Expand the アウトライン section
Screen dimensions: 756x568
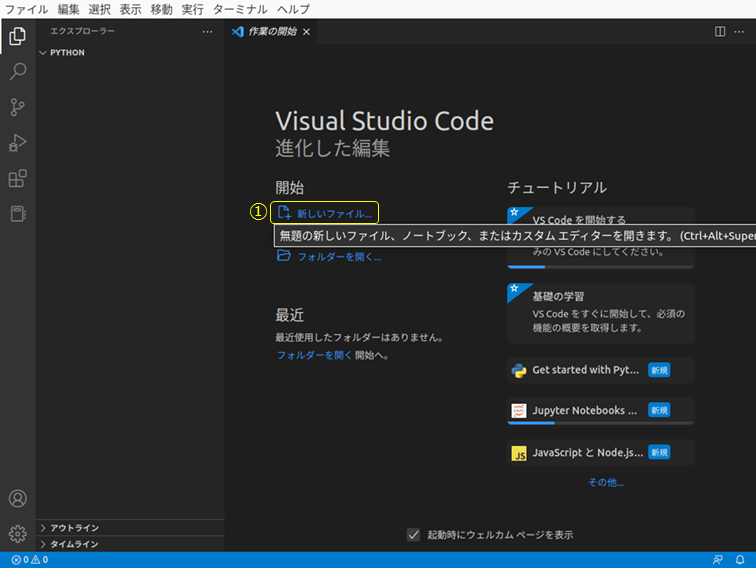pos(43,528)
